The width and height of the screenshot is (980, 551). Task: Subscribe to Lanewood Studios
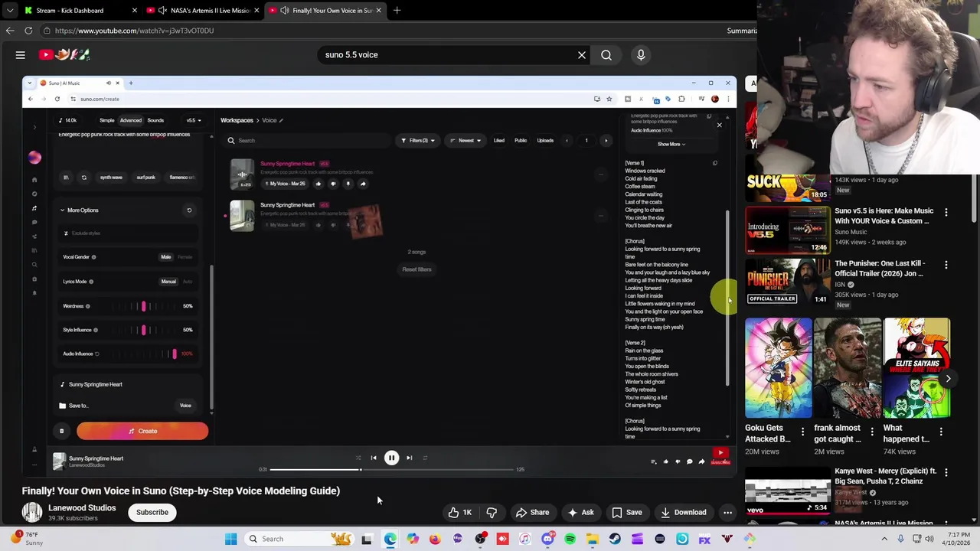[152, 513]
